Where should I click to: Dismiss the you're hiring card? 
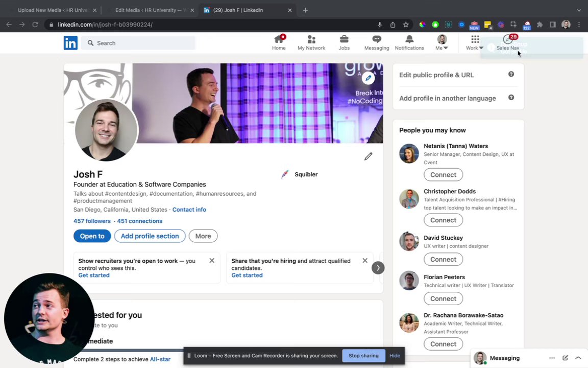(x=365, y=260)
